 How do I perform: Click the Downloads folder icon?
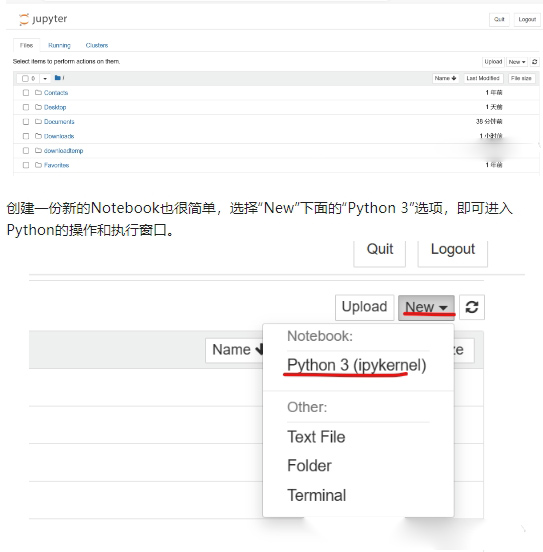coord(38,136)
